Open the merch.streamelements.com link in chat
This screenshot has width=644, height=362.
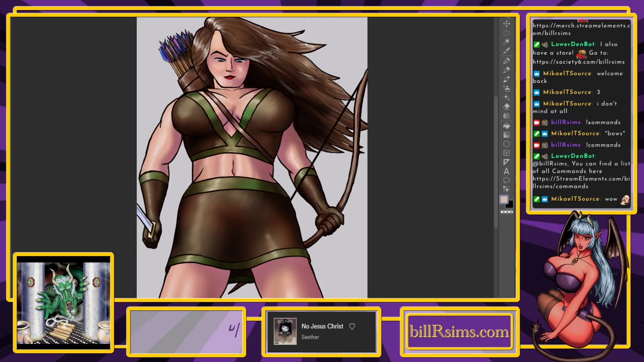581,29
